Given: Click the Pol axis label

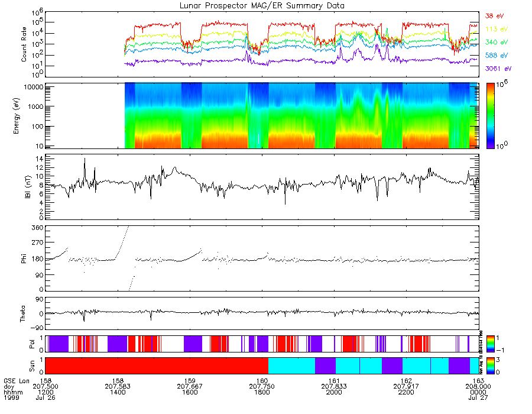Looking at the screenshot, I should click(x=33, y=344).
